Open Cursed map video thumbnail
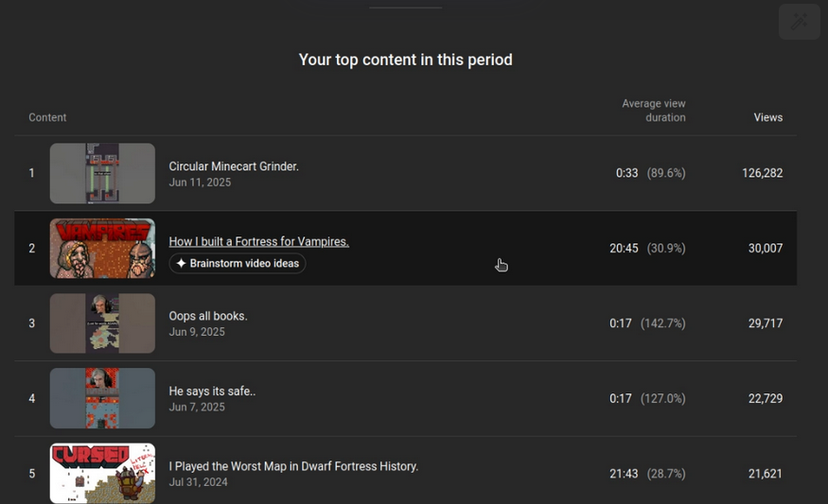The width and height of the screenshot is (828, 504). pyautogui.click(x=102, y=473)
